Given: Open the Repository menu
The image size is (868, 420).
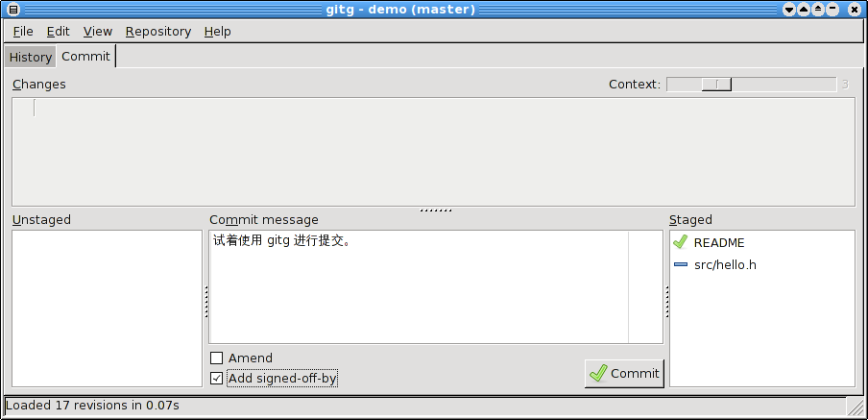Looking at the screenshot, I should (x=158, y=32).
